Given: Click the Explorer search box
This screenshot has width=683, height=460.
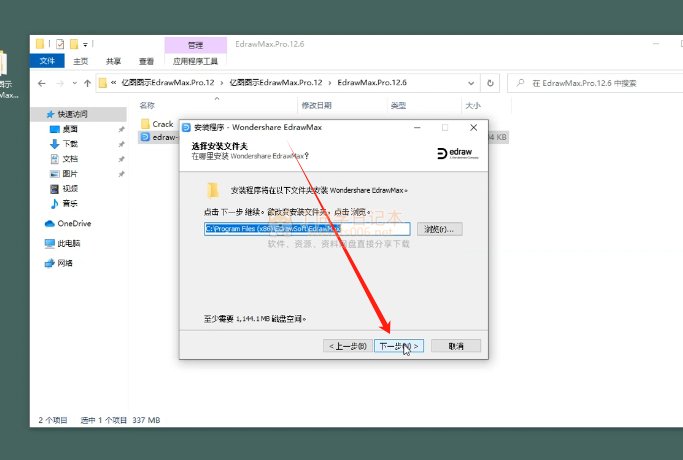Looking at the screenshot, I should 595,83.
